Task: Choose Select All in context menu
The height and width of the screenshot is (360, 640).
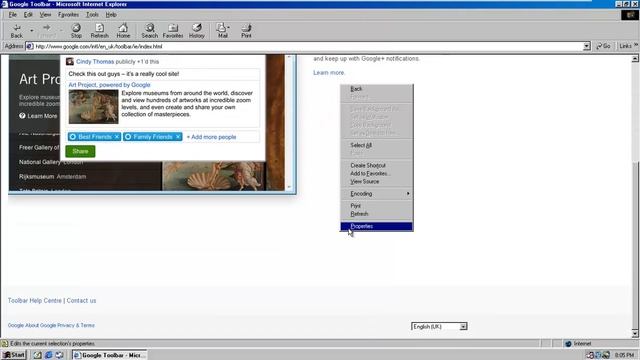Action: [376, 145]
